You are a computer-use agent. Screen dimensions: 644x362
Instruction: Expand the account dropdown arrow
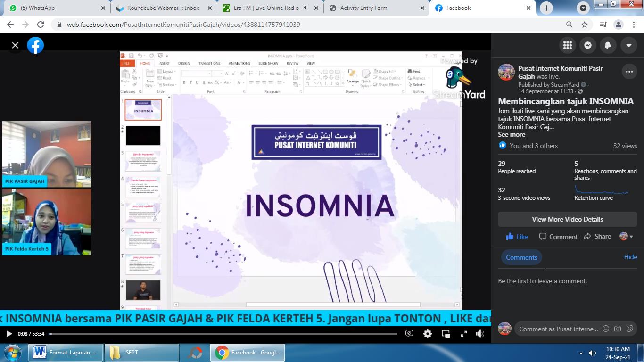[x=629, y=45]
